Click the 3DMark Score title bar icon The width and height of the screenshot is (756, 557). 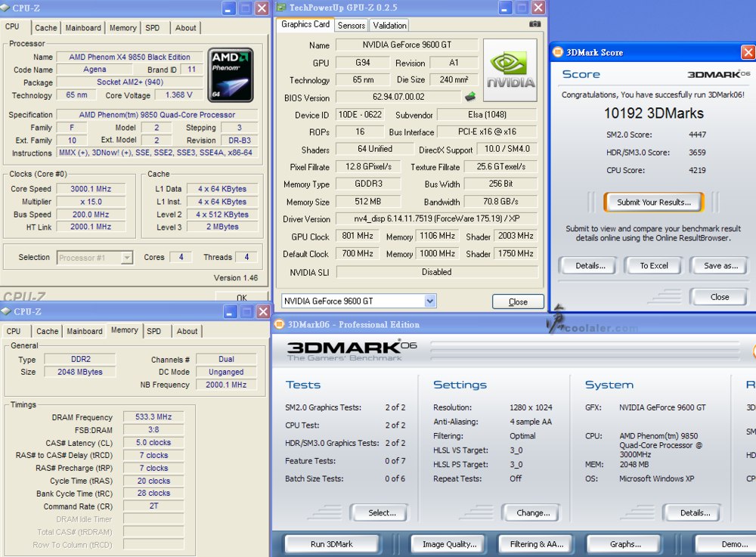(x=557, y=52)
